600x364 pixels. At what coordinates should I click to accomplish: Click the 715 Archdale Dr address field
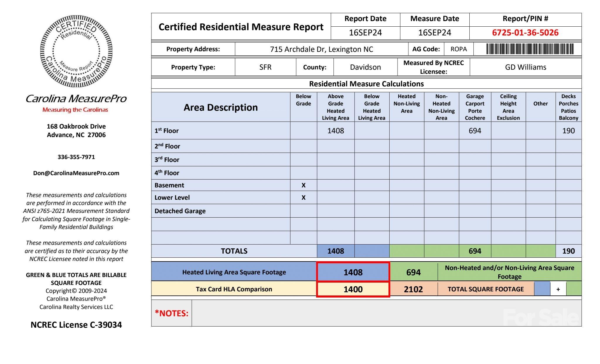(x=321, y=49)
